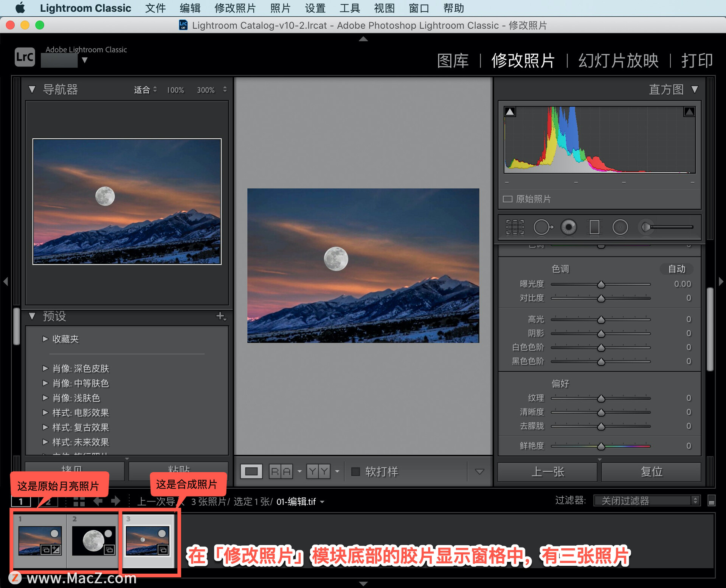Screen dimensions: 726x588
Task: Go back using filmstrip left arrow
Action: click(x=98, y=501)
